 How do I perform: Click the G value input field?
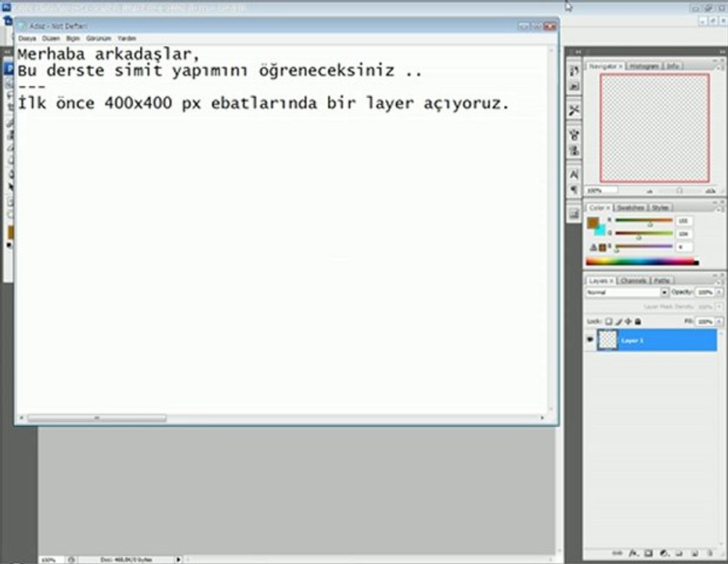tap(684, 233)
